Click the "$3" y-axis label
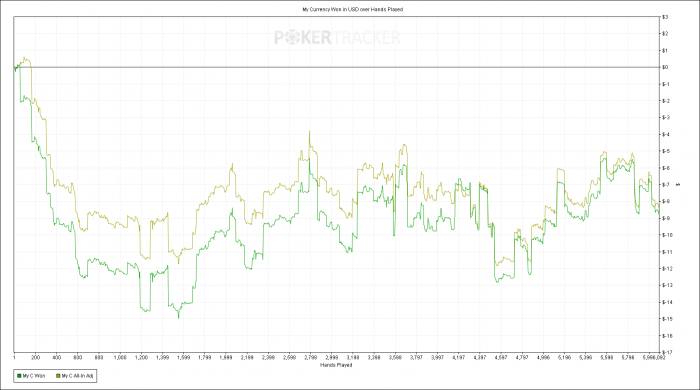This screenshot has height=390, width=700. click(665, 17)
